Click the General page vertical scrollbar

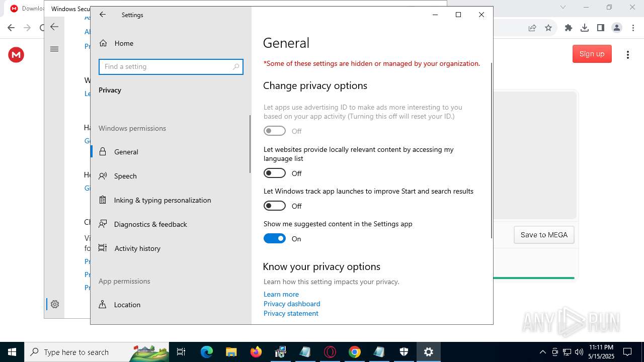[x=492, y=151]
